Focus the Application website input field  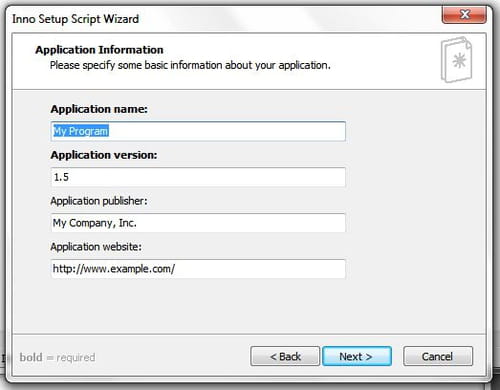(198, 269)
